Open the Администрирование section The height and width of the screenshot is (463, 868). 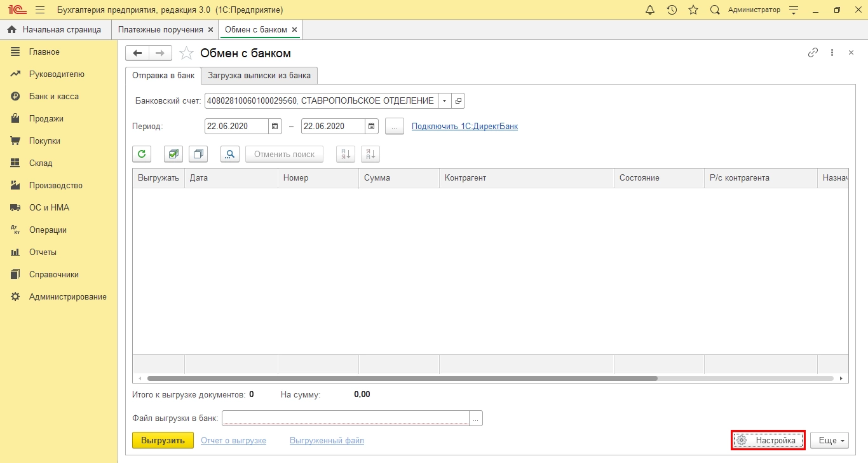pos(68,297)
